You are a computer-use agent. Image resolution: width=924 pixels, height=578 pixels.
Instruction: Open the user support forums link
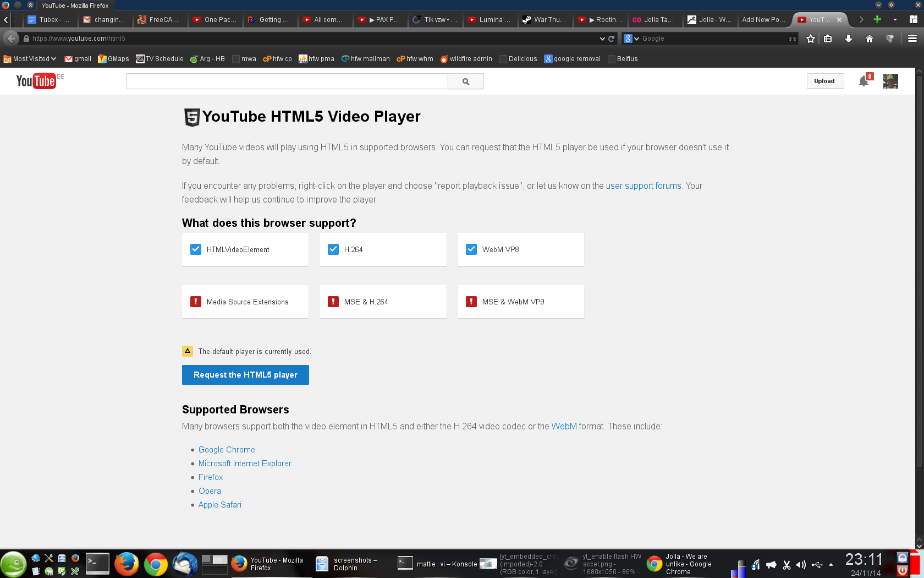(x=643, y=186)
